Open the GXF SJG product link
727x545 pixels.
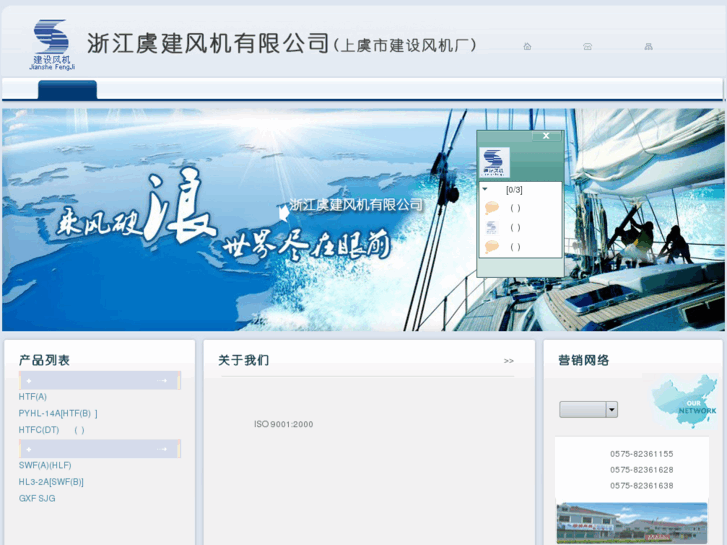37,499
